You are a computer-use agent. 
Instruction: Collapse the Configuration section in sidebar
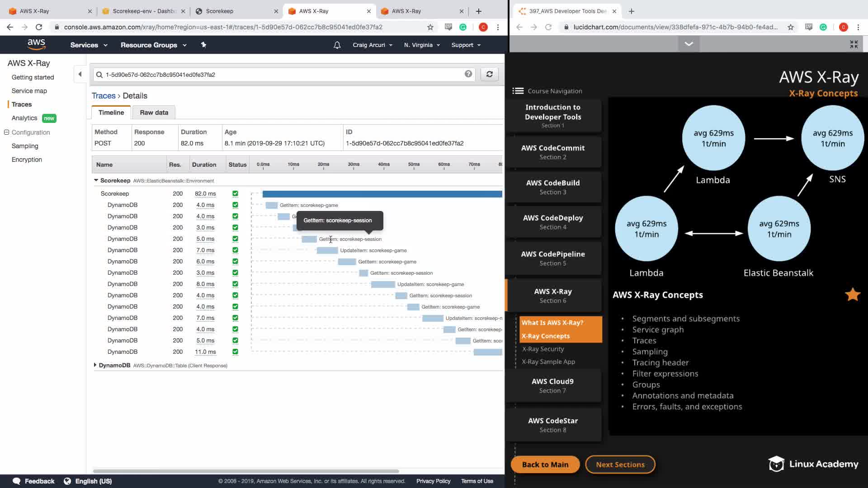pyautogui.click(x=7, y=132)
